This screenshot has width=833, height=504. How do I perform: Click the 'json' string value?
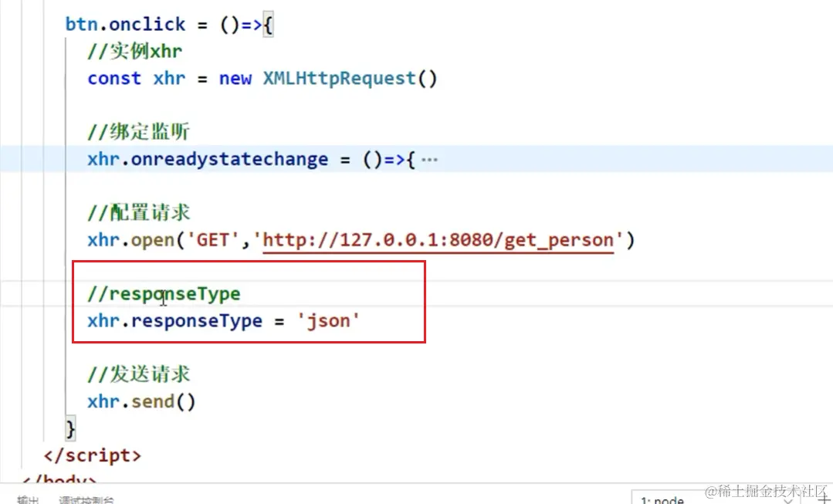coord(329,321)
